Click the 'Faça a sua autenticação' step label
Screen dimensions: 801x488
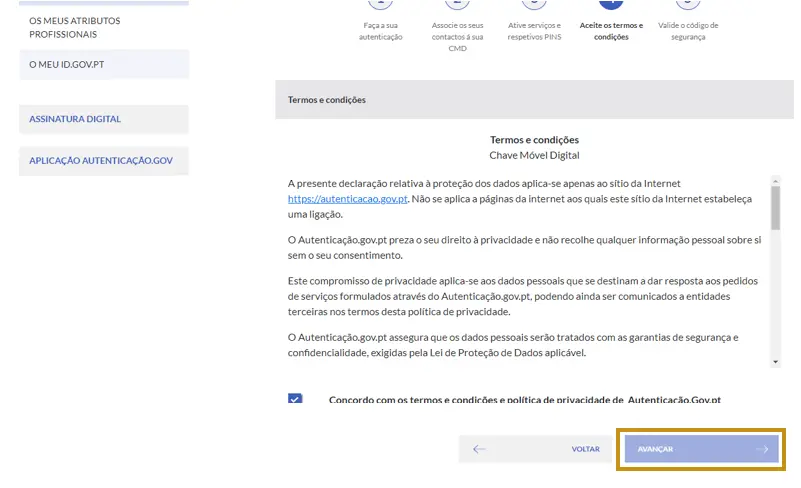click(x=380, y=31)
